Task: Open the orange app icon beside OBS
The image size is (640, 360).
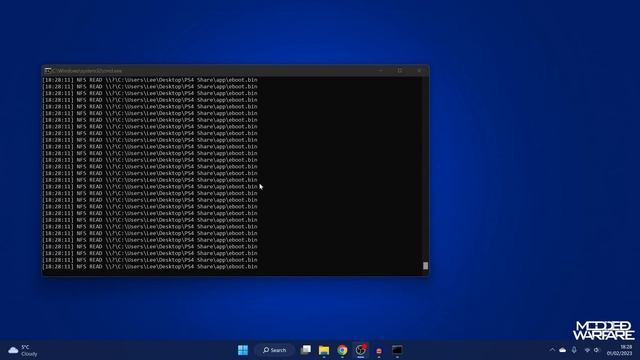Action: point(379,350)
